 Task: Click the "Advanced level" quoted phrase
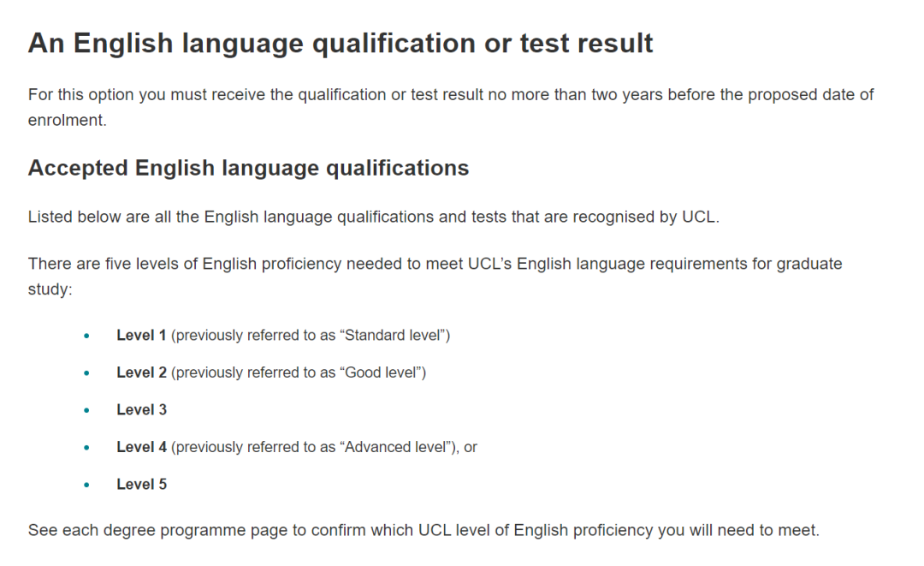(x=396, y=447)
